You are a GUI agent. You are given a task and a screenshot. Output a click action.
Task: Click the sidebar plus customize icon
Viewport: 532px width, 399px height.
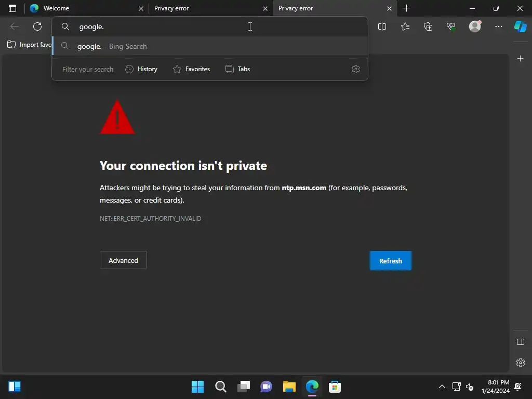(x=520, y=59)
